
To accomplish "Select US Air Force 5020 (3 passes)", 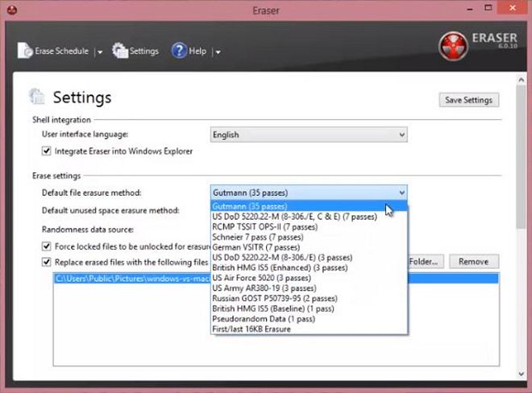I will point(309,278).
